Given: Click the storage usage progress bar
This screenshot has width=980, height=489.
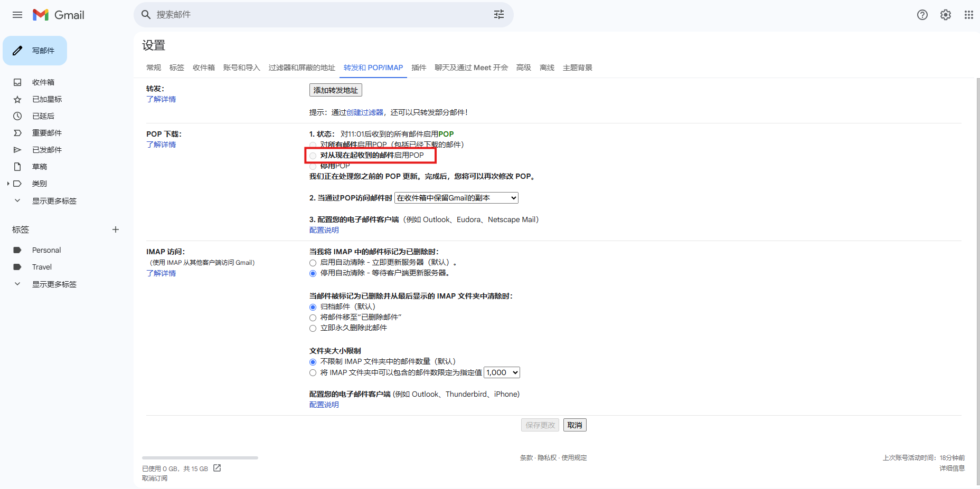Looking at the screenshot, I should 200,457.
